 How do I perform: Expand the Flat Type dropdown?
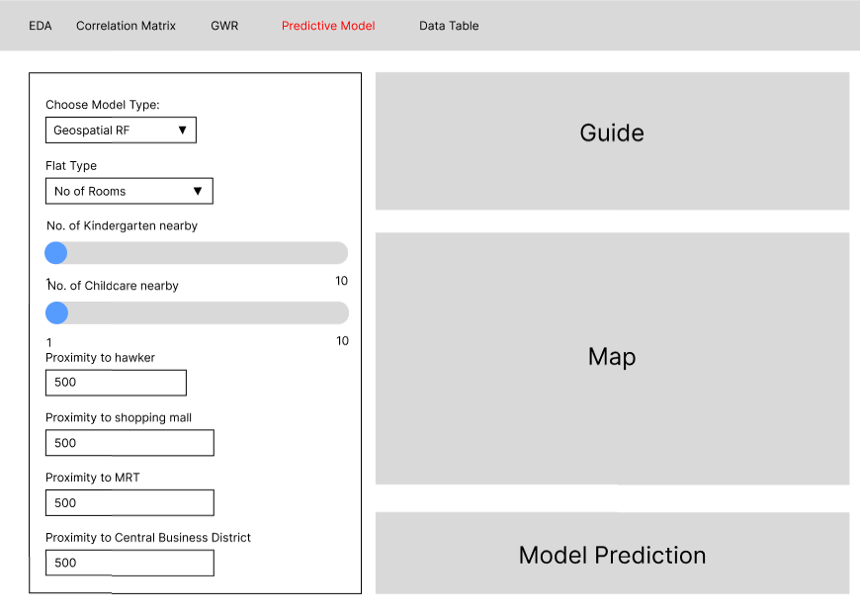(x=129, y=191)
